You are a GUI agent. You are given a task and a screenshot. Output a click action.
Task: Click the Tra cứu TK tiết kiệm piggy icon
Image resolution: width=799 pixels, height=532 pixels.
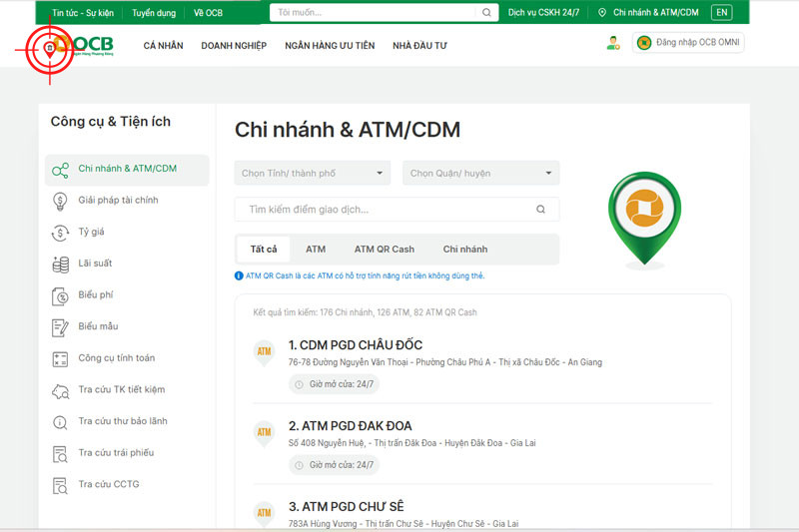click(x=60, y=391)
